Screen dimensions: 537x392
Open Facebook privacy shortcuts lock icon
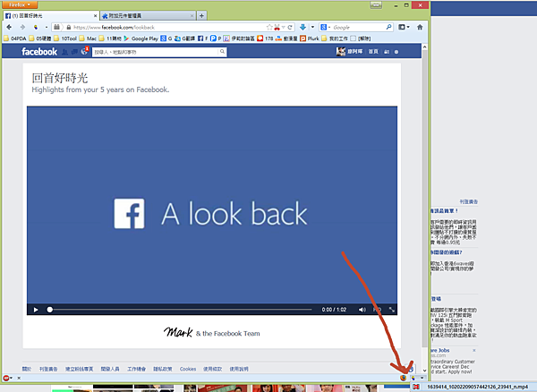[387, 52]
